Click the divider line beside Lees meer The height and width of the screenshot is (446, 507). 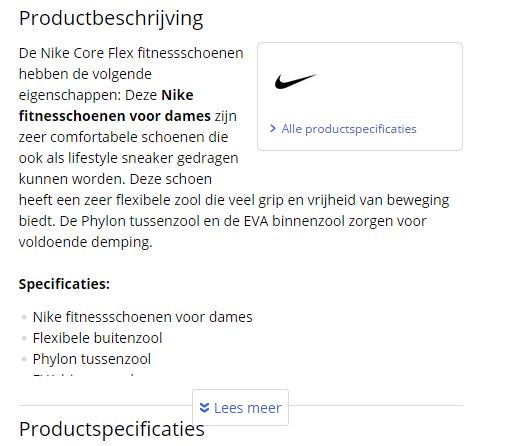coord(105,406)
